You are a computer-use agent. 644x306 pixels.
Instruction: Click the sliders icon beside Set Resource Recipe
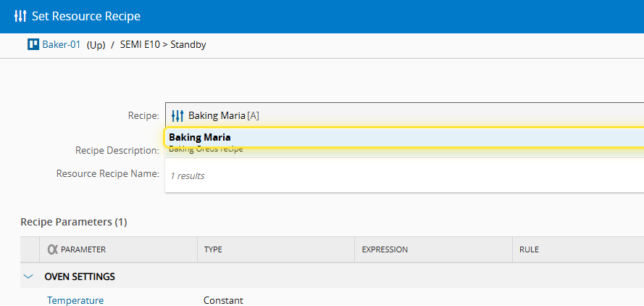tap(20, 16)
